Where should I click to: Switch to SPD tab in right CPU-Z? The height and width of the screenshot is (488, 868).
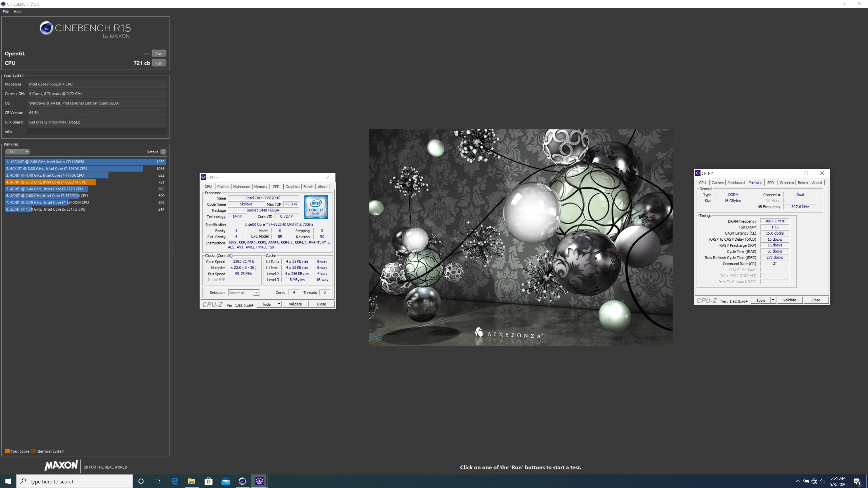(770, 183)
